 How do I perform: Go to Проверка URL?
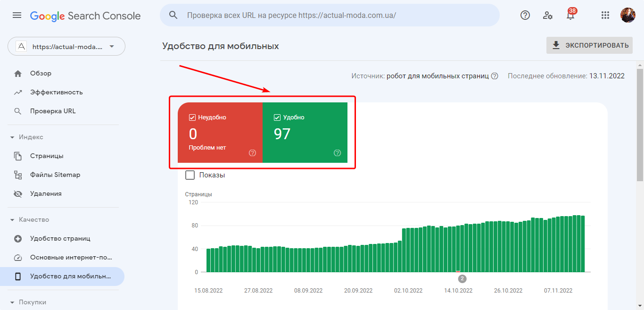[x=62, y=111]
